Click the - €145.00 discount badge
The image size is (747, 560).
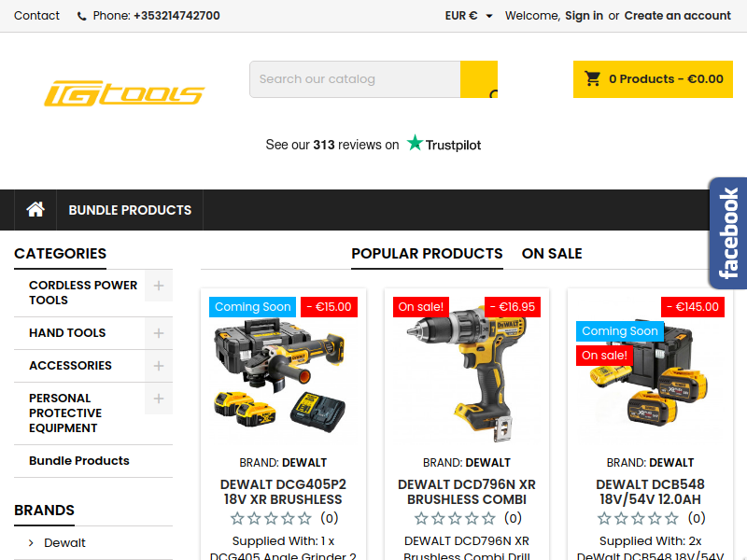click(693, 307)
